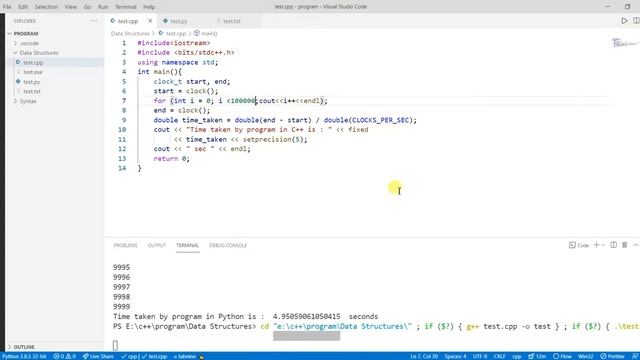Click 'return 0;' on line 13
This screenshot has height=360, width=640.
[171, 158]
